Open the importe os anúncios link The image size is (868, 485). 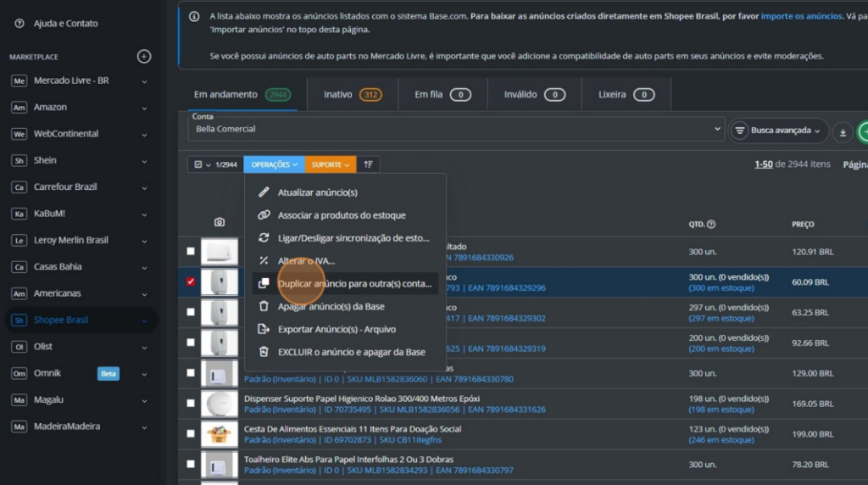[x=801, y=16]
